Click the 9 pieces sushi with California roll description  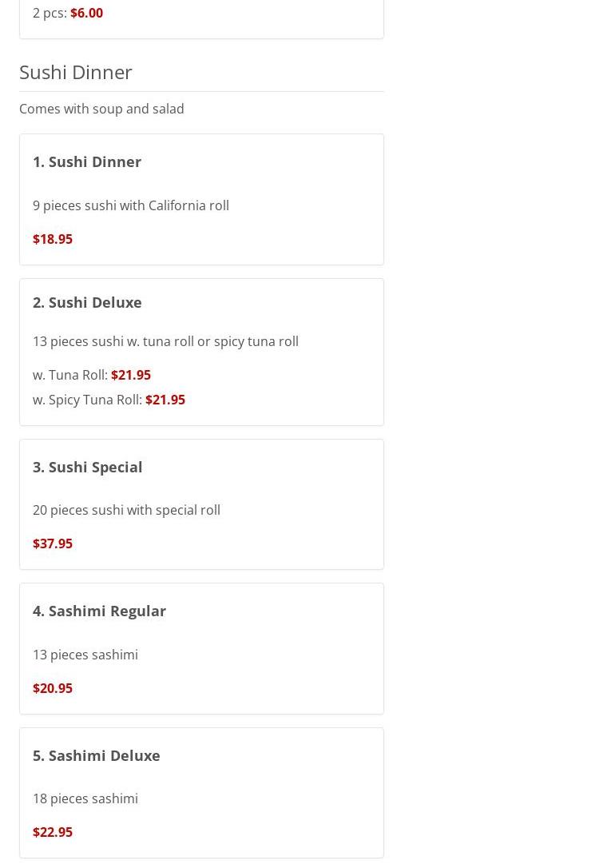131,205
